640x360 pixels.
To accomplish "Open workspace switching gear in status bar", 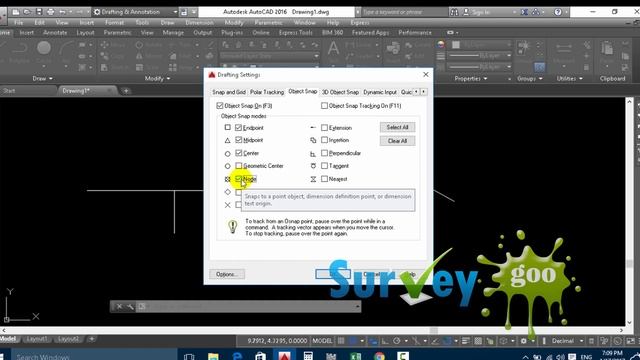I will click(x=524, y=341).
